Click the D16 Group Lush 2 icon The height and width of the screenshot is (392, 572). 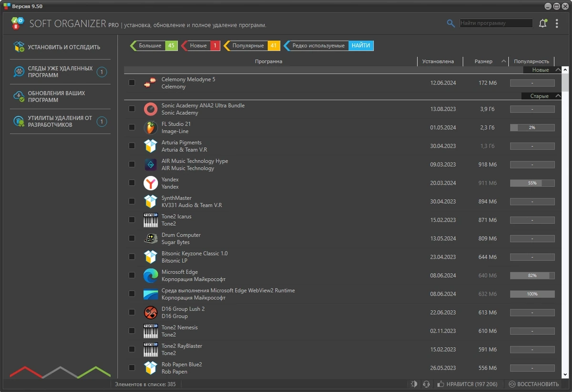pyautogui.click(x=151, y=312)
